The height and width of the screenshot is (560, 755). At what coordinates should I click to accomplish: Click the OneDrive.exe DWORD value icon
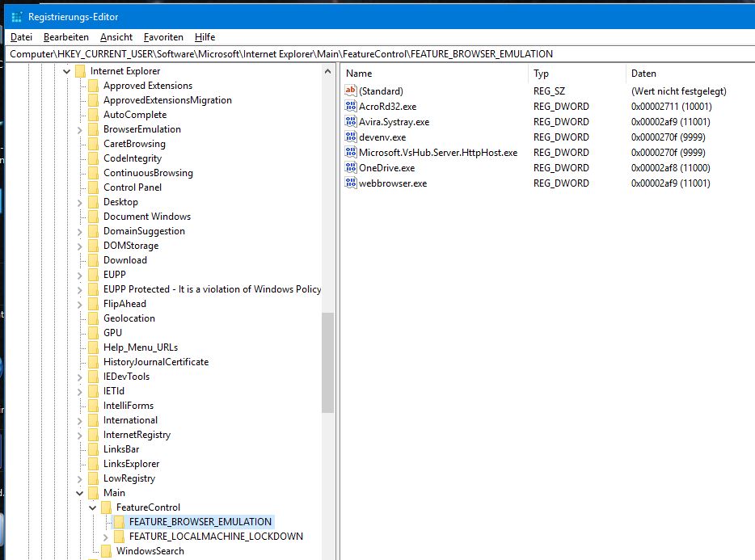tap(351, 167)
